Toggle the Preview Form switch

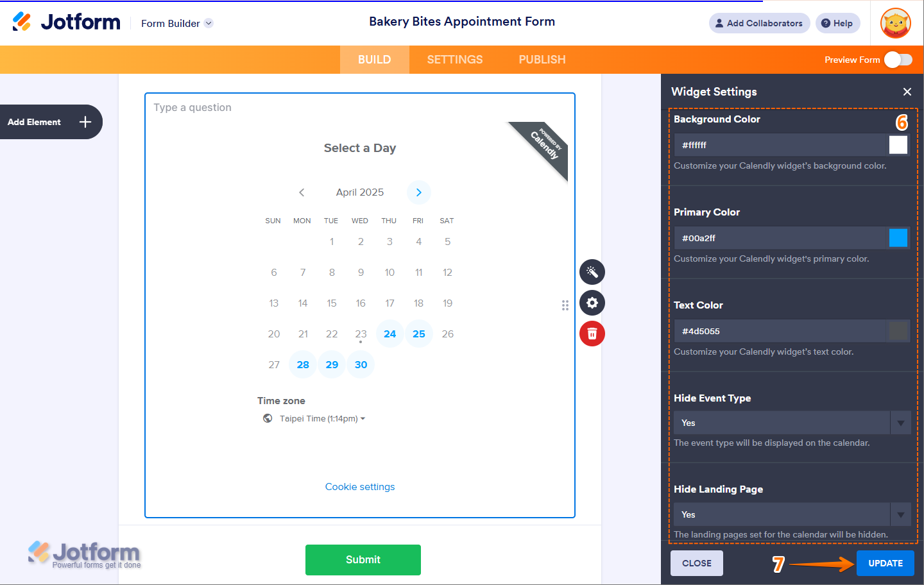tap(898, 60)
